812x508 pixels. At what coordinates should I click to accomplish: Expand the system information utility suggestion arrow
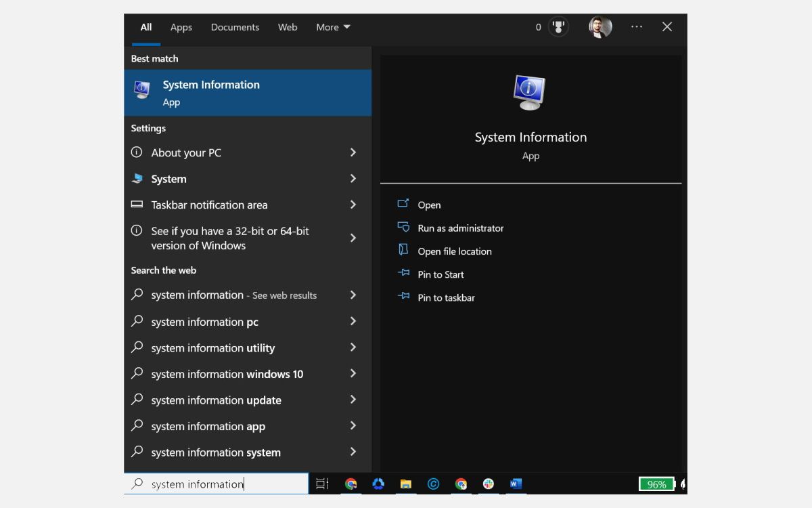pyautogui.click(x=353, y=347)
